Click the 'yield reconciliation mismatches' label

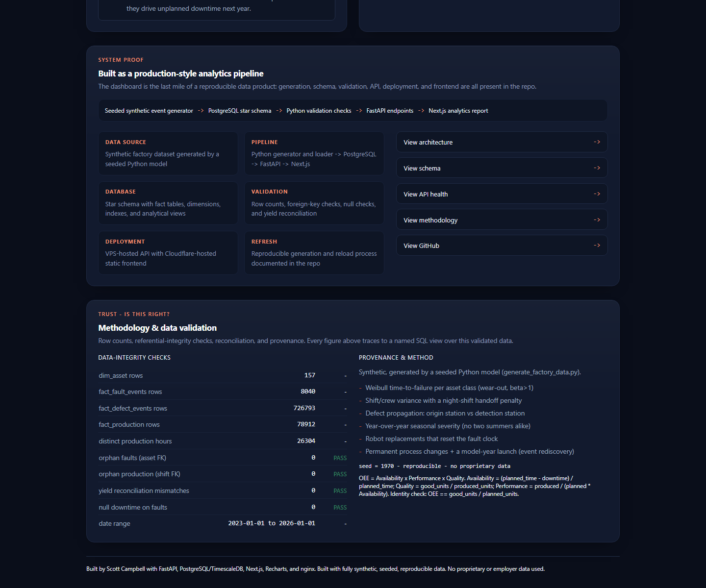144,490
